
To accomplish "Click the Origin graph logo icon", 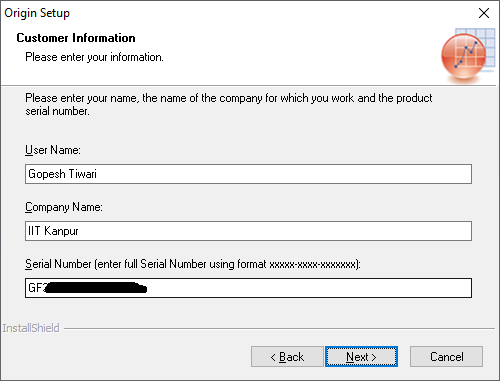I will tap(468, 55).
